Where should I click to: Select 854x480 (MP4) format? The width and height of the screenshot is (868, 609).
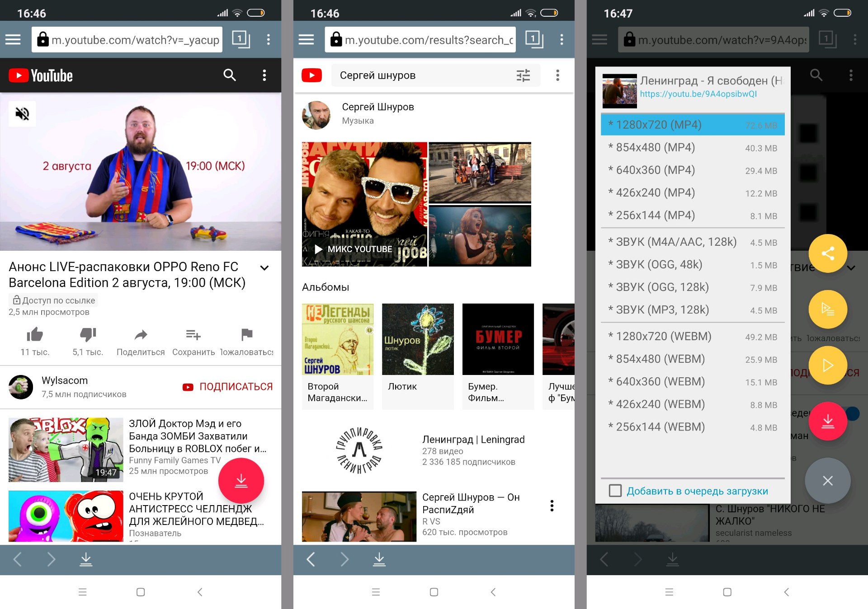coord(693,147)
